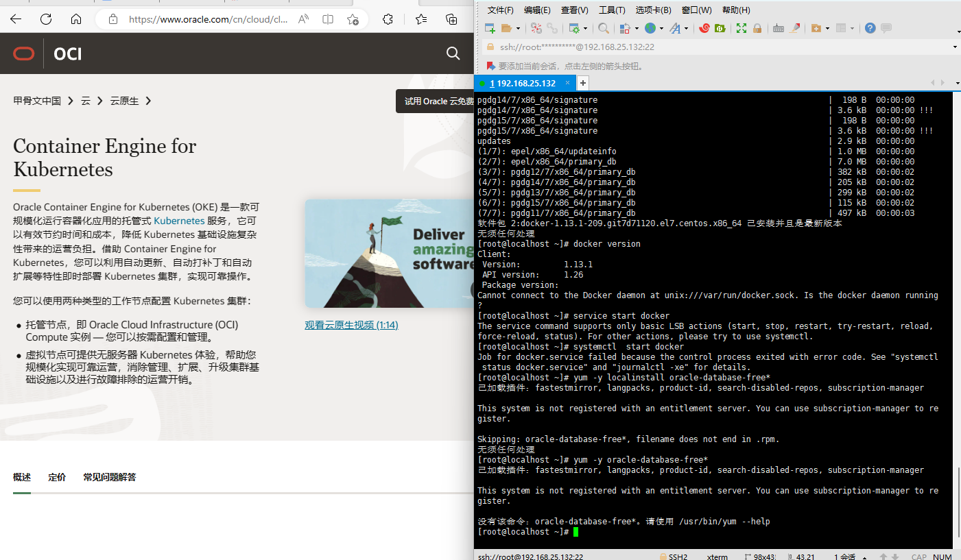Click the padlock lock-screen icon in toolbar

pos(757,28)
